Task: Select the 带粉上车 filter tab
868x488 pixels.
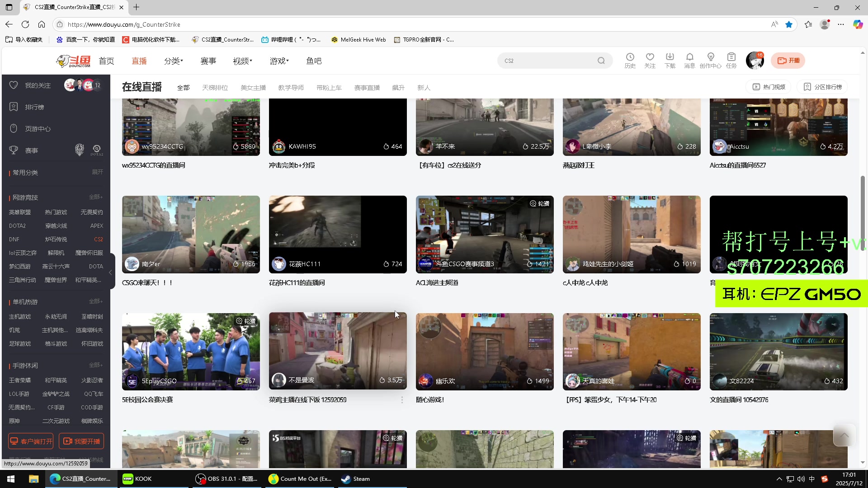Action: [x=329, y=88]
